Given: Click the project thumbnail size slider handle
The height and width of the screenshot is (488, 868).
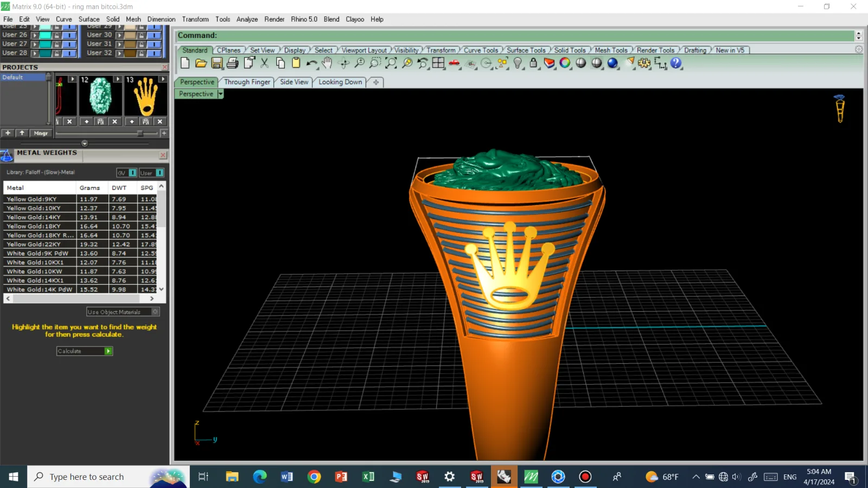Looking at the screenshot, I should tap(140, 133).
